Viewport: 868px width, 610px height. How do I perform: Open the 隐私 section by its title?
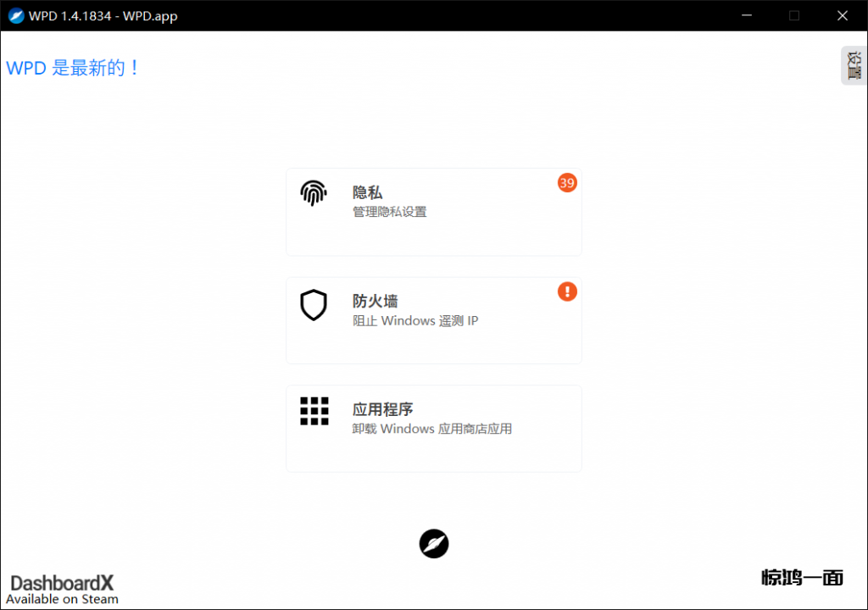pyautogui.click(x=368, y=193)
